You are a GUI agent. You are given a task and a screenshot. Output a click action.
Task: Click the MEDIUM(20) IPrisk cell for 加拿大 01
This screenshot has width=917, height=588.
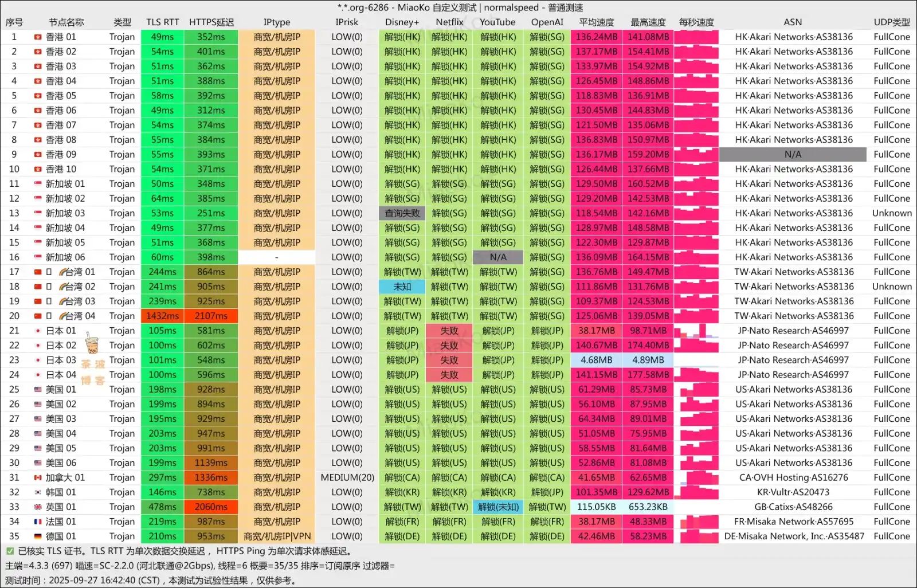click(x=347, y=478)
